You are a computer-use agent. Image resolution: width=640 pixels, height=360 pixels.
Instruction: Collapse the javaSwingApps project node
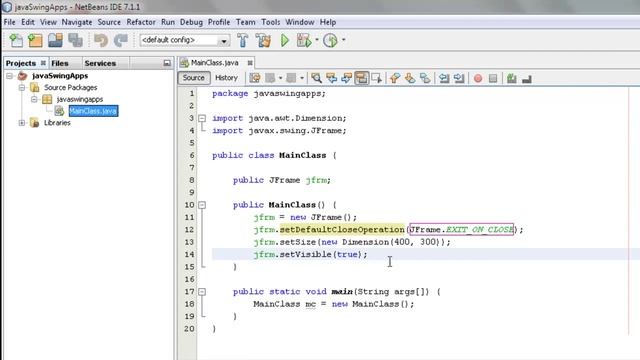click(9, 76)
